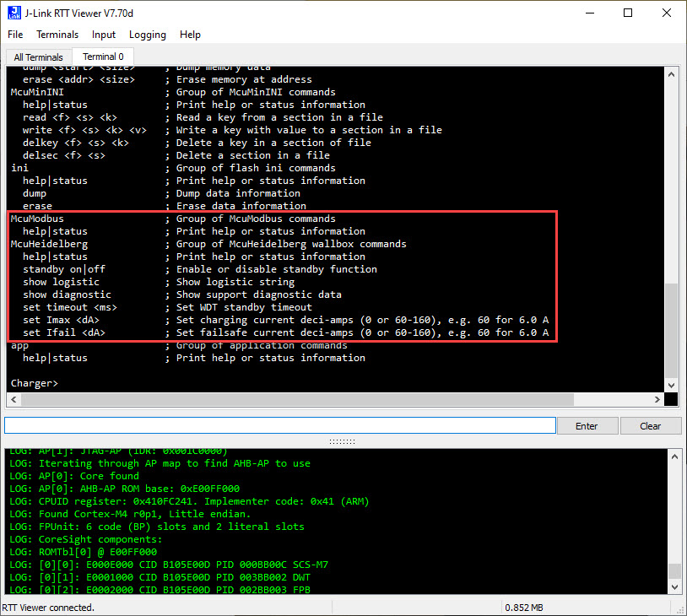Click the left arrow of horizontal scrollbar
This screenshot has width=687, height=616.
tap(13, 399)
